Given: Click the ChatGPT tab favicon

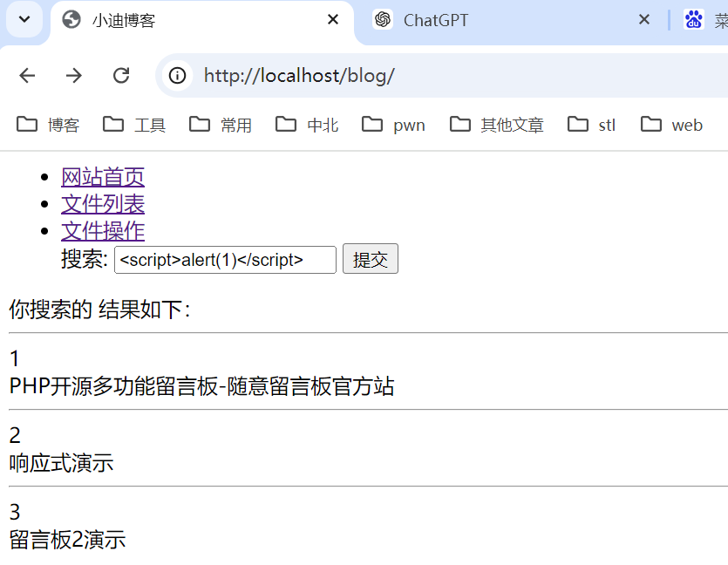Looking at the screenshot, I should click(x=383, y=19).
